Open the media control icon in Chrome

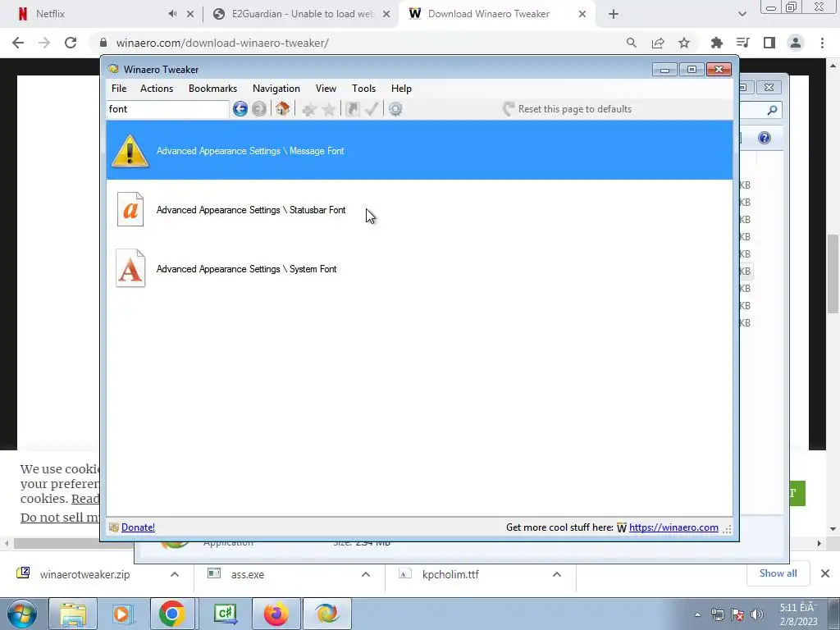coord(742,43)
